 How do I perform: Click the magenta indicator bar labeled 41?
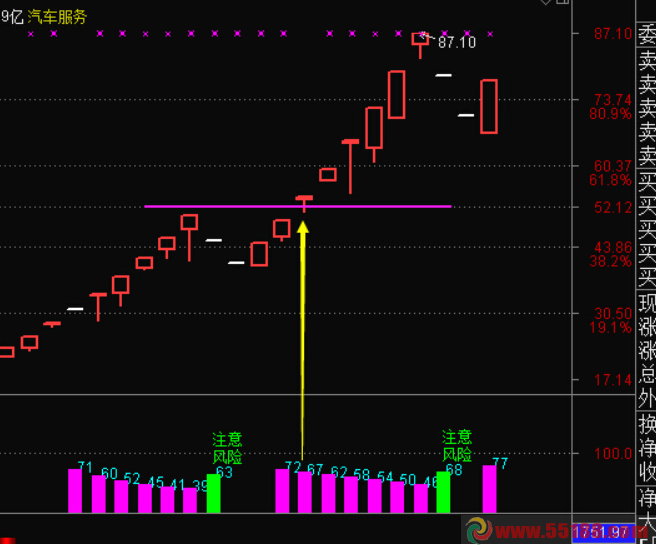click(167, 499)
